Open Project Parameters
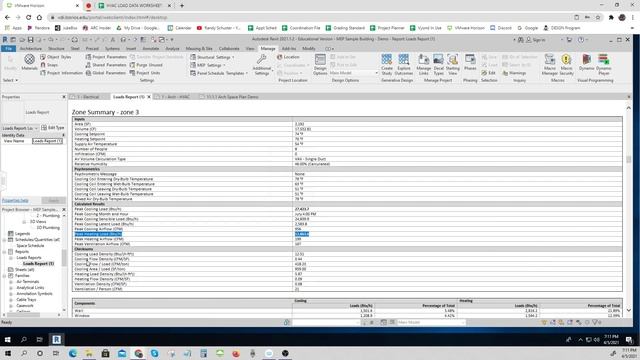The width and height of the screenshot is (640, 360). point(106,57)
